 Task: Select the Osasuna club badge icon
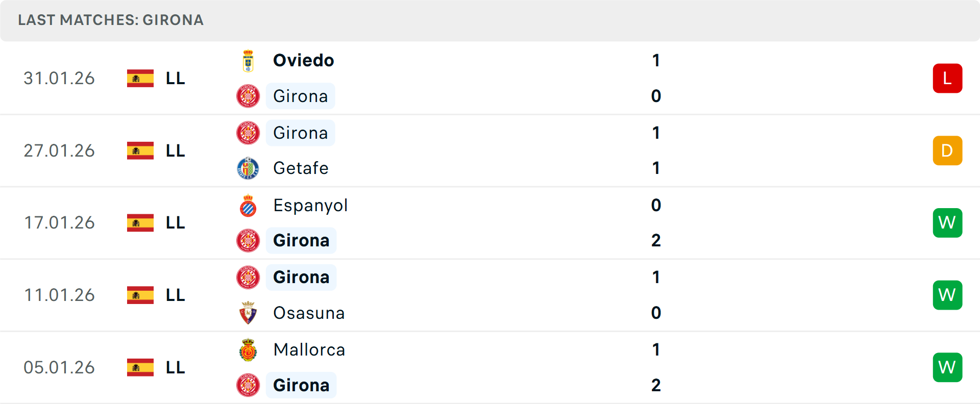(248, 313)
